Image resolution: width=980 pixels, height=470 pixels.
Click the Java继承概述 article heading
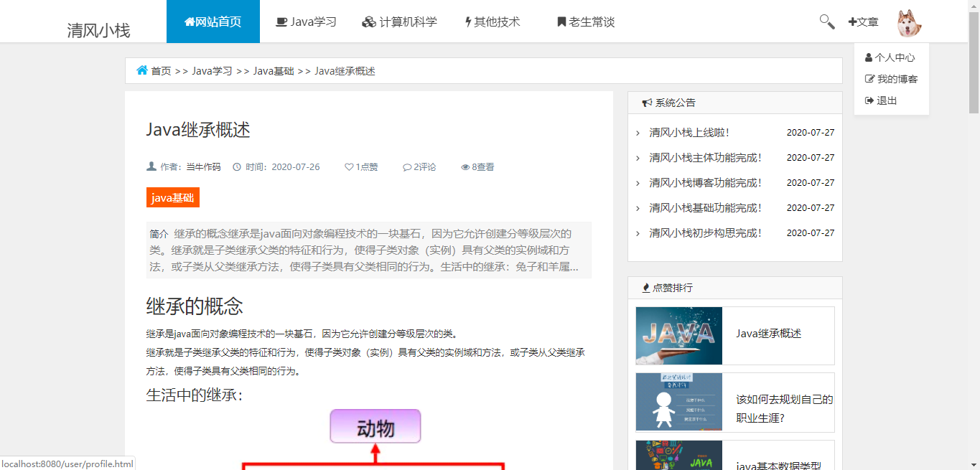(x=198, y=130)
